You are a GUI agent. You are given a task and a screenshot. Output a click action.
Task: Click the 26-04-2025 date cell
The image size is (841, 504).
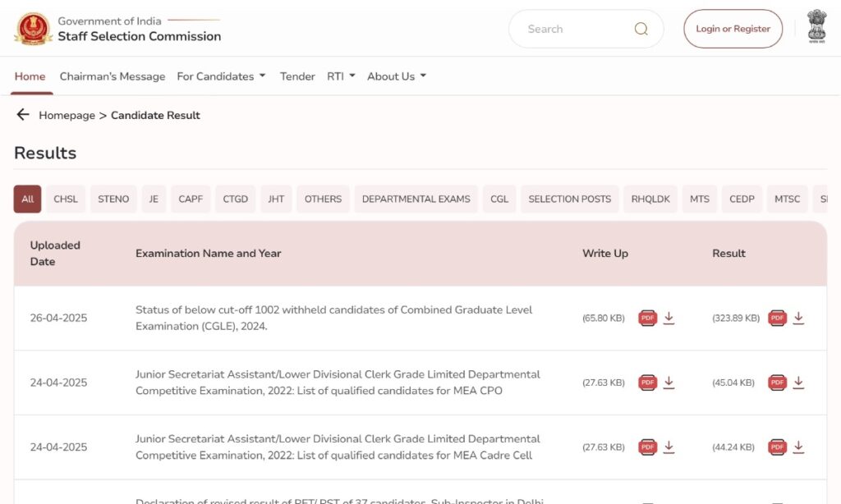tap(58, 318)
